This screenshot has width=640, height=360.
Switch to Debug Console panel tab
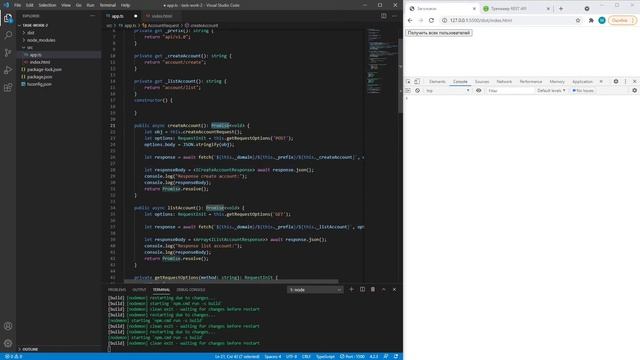[191, 290]
